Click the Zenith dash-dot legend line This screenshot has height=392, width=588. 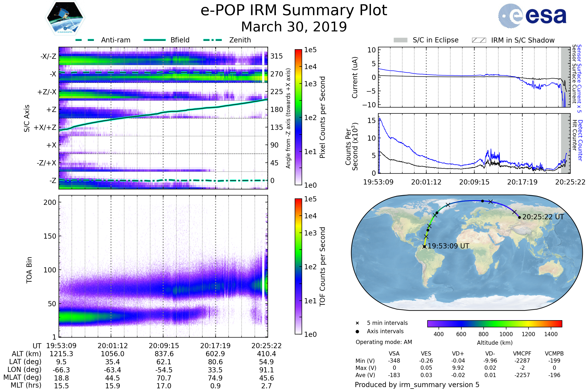click(x=212, y=40)
